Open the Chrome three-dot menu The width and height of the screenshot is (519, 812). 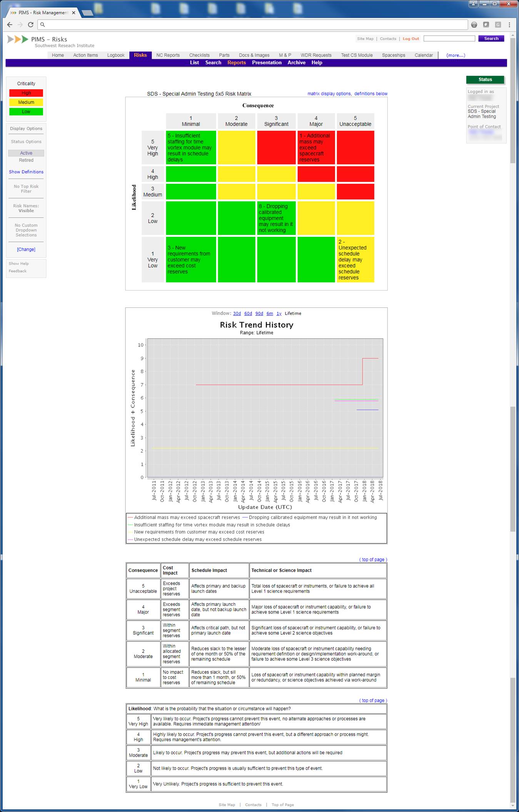click(509, 25)
